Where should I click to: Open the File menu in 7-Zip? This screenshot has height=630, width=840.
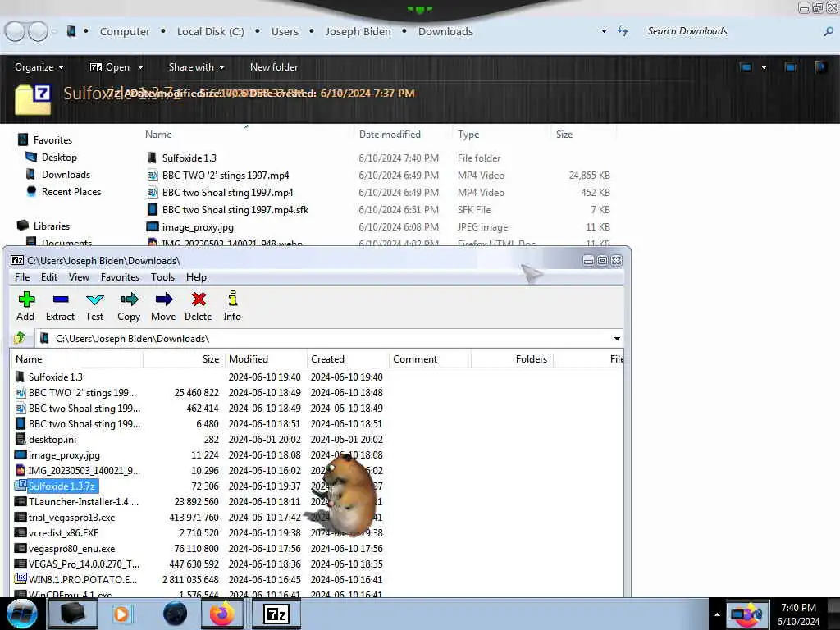(22, 277)
